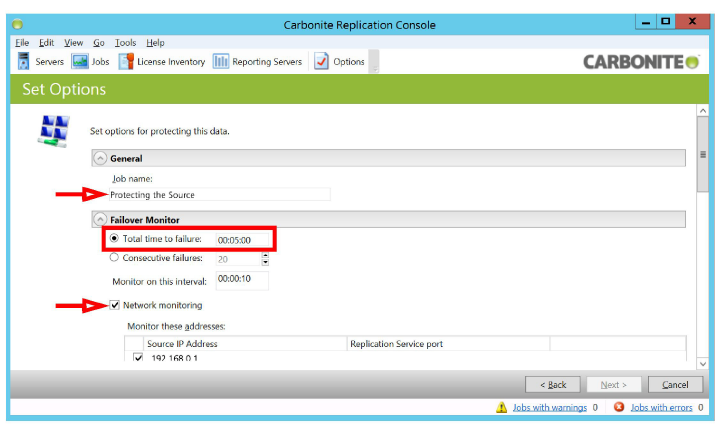Click the red error circle icon
720x439 pixels.
619,407
